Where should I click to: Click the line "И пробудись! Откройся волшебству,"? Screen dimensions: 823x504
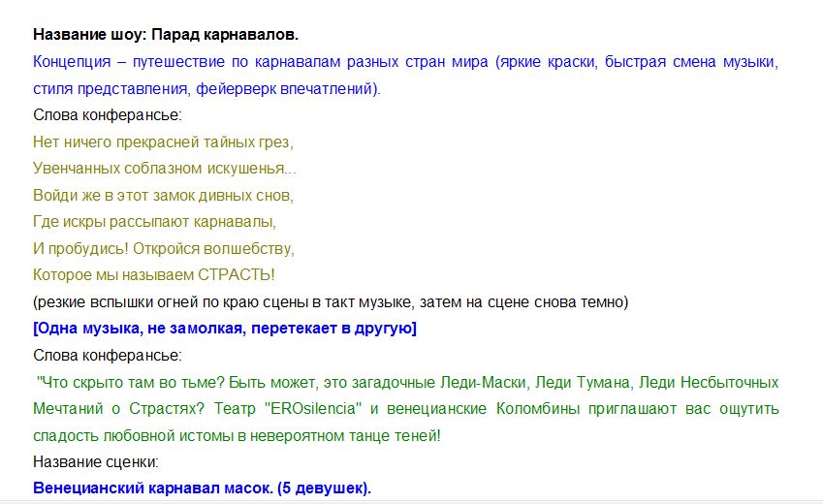[x=163, y=248]
